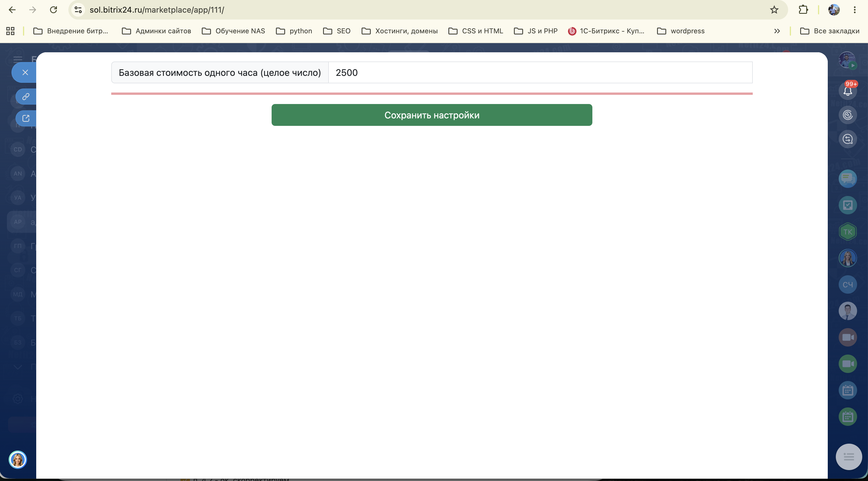Viewport: 868px width, 481px height.
Task: Open the SEO bookmark folder
Action: tap(337, 31)
